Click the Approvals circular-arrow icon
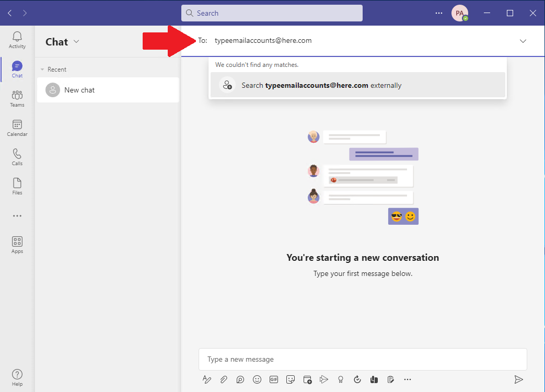Image resolution: width=545 pixels, height=392 pixels. (357, 379)
